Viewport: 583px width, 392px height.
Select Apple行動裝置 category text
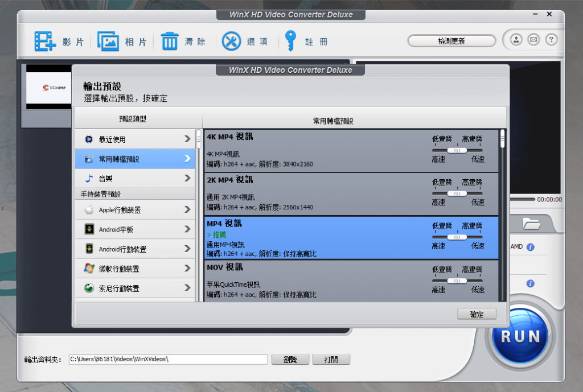point(120,210)
